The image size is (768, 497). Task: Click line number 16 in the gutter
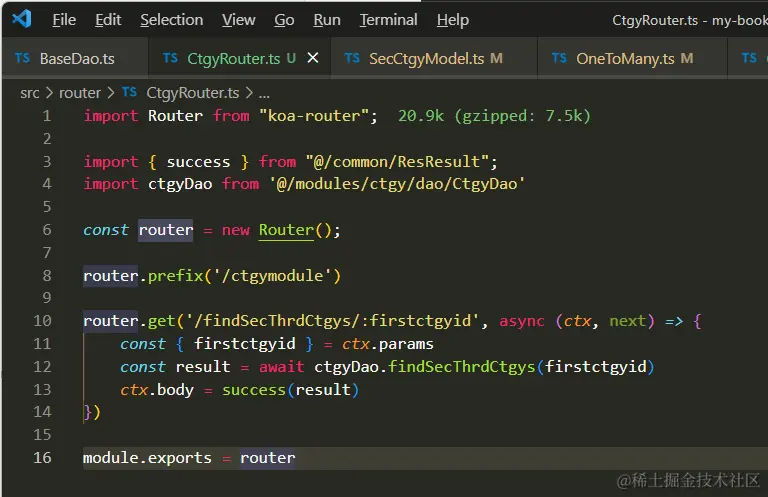pyautogui.click(x=42, y=457)
